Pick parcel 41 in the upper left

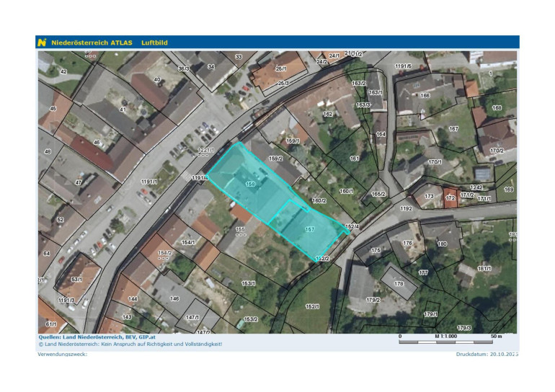[x=123, y=110]
